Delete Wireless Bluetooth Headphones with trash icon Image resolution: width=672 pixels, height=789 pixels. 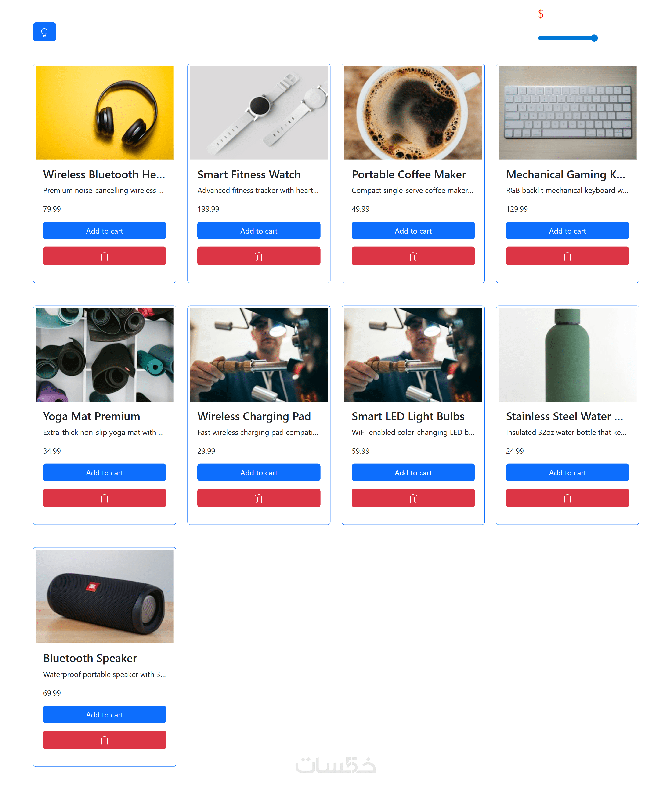[x=104, y=256]
